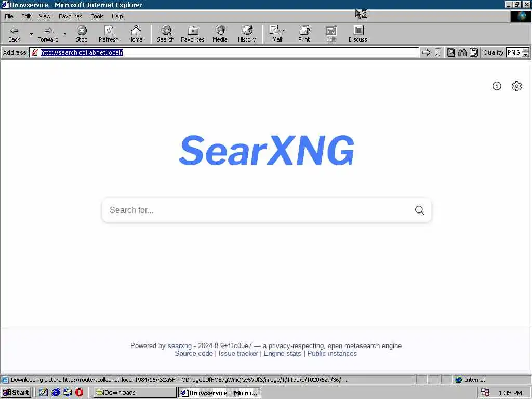Open the SearXNG info (about) icon
Screen dimensions: 532x399
pyautogui.click(x=497, y=86)
